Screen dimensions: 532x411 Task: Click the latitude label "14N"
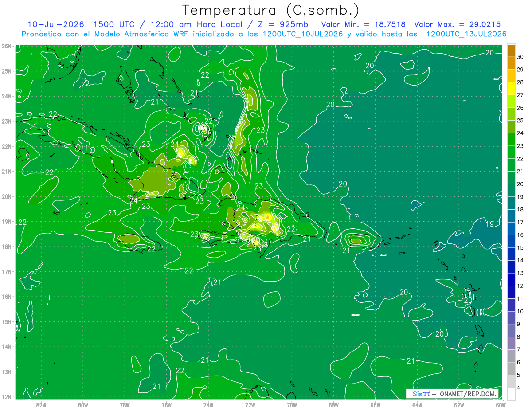tap(6, 347)
